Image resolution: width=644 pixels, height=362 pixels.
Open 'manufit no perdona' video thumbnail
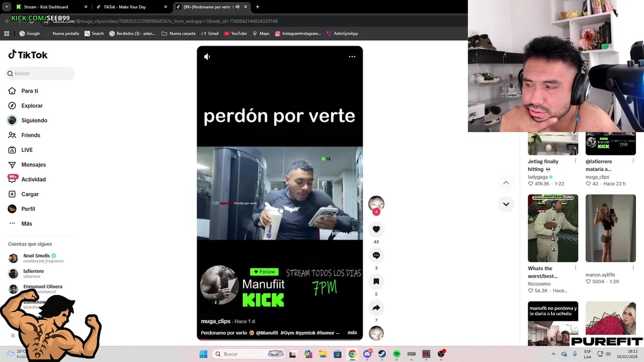[553, 323]
